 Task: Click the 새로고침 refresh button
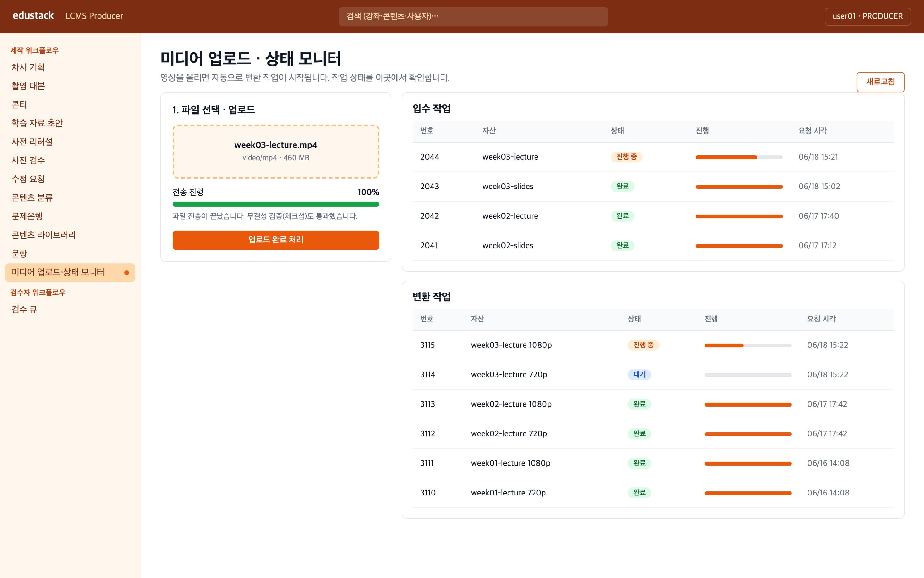click(880, 82)
